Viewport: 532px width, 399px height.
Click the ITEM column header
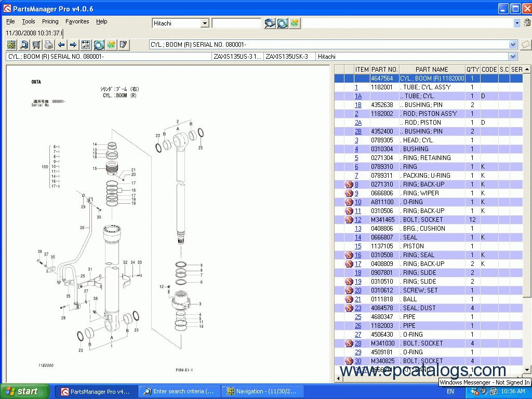(362, 69)
